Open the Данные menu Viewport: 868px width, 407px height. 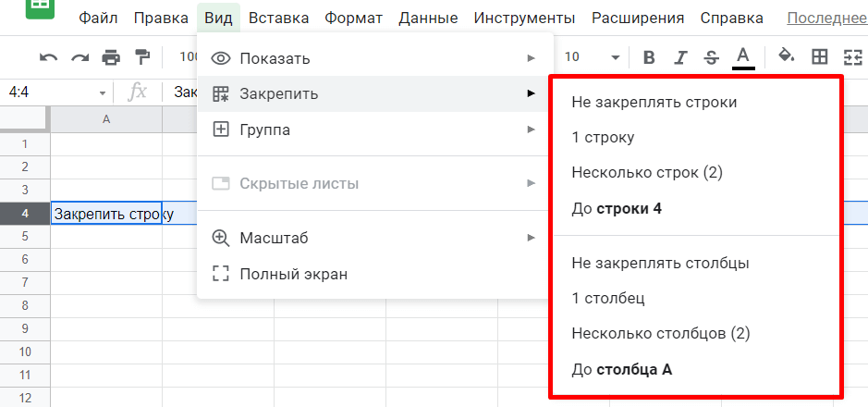429,18
